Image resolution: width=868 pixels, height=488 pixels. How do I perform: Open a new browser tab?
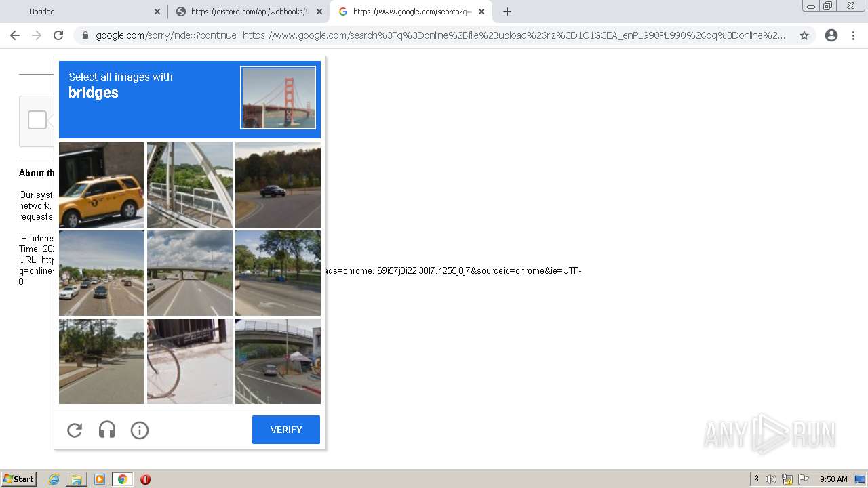(x=507, y=12)
